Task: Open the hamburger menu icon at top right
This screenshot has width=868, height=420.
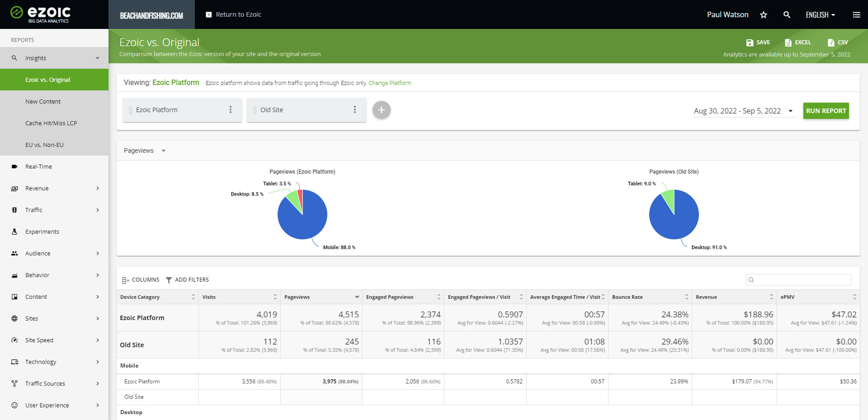Action: [x=856, y=15]
